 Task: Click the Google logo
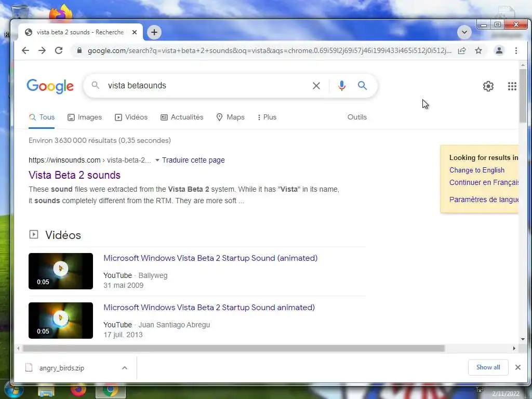50,86
